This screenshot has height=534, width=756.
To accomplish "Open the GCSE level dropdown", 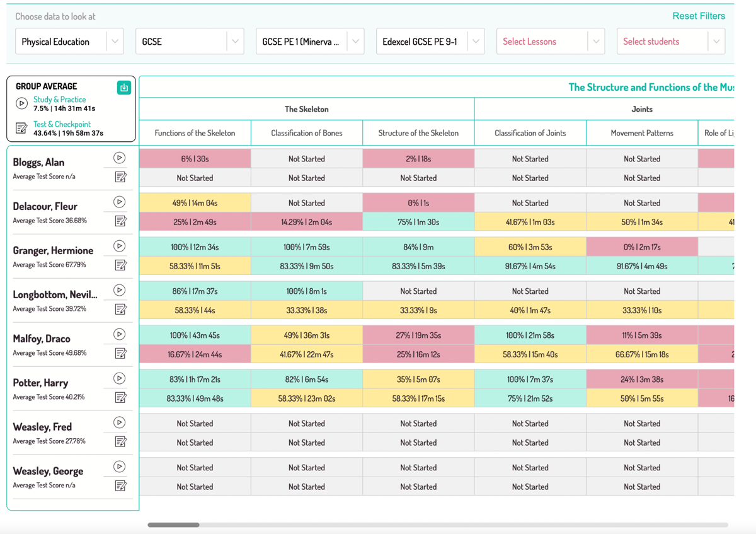I will (190, 42).
